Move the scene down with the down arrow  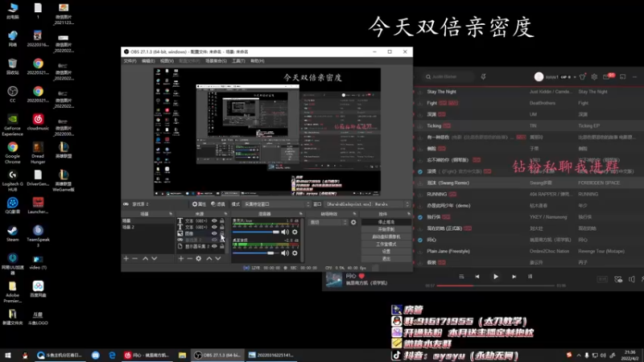[x=155, y=258]
